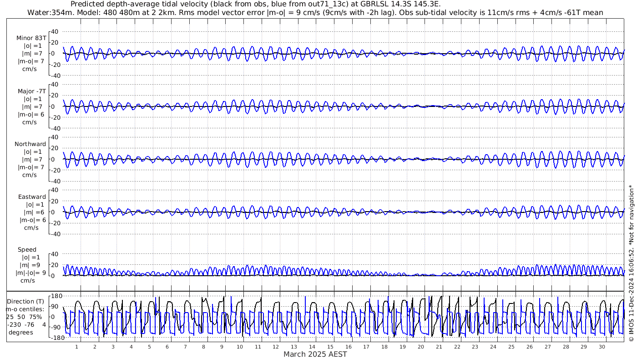Viewport: 637px width, 364px height.
Task: Click the x-axis day label '5'
Action: click(149, 347)
